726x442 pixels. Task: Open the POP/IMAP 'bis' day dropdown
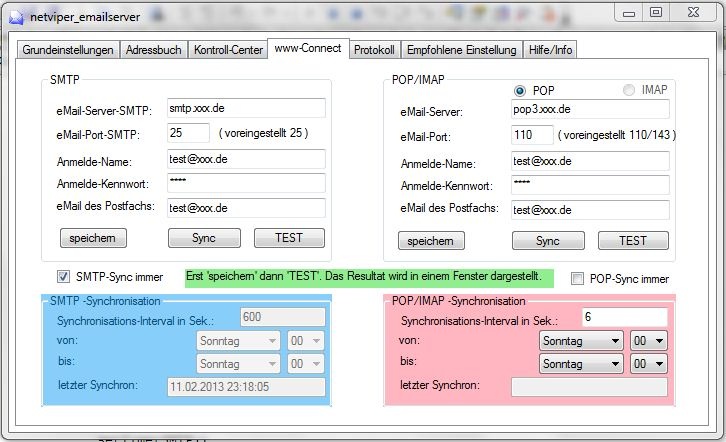(x=581, y=364)
